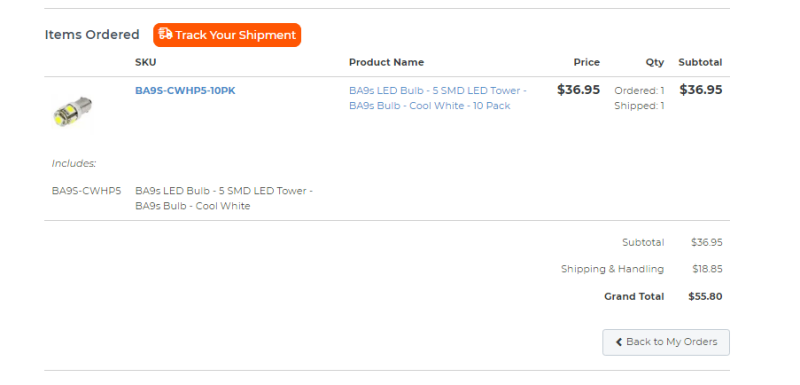Click the Shipping & Handling amount $18.85
Viewport: 800px width, 385px height.
707,269
